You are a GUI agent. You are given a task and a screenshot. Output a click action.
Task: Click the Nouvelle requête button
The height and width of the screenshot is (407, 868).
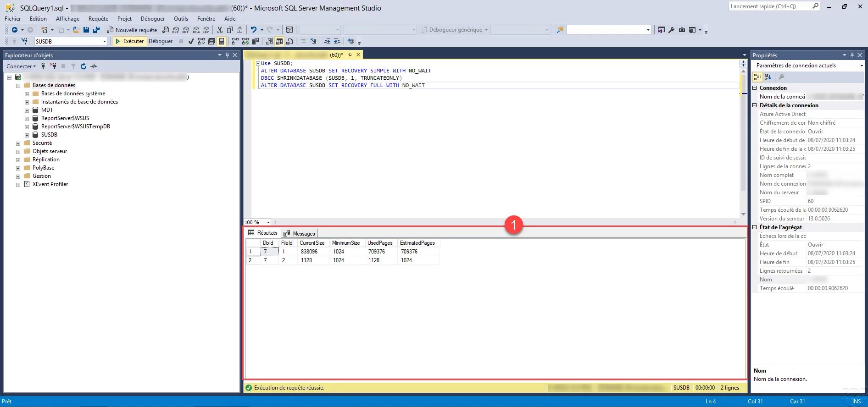point(132,30)
